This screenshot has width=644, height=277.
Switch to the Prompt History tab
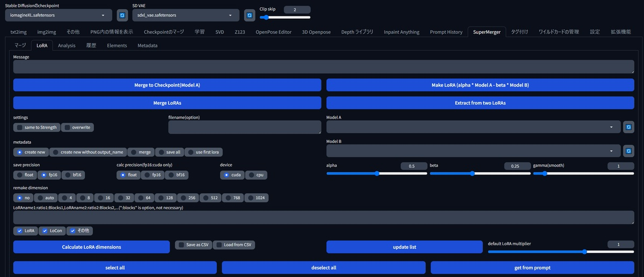[x=446, y=32]
